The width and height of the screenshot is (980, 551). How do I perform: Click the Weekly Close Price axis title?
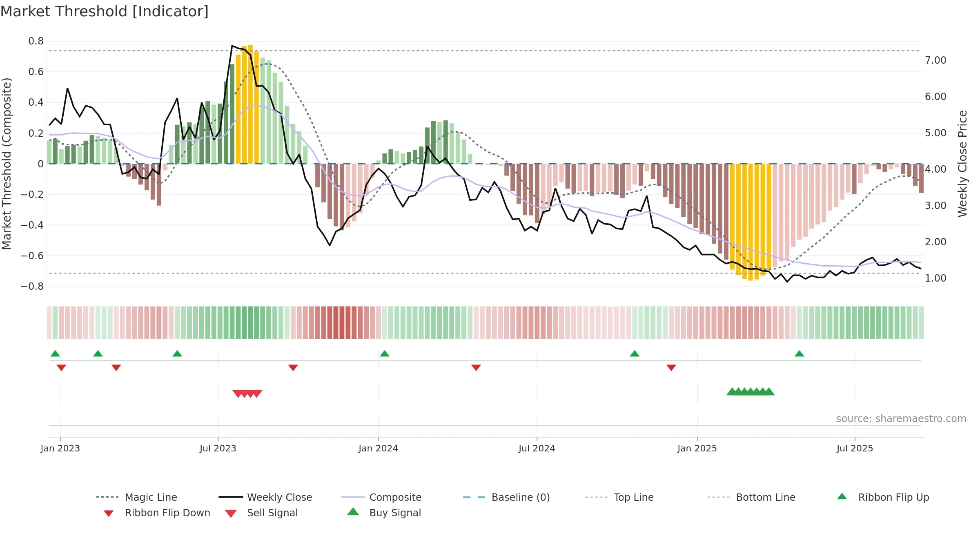pyautogui.click(x=962, y=163)
